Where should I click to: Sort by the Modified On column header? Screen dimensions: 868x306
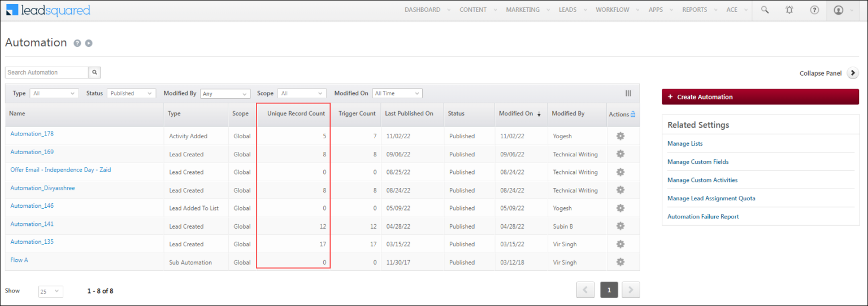516,114
